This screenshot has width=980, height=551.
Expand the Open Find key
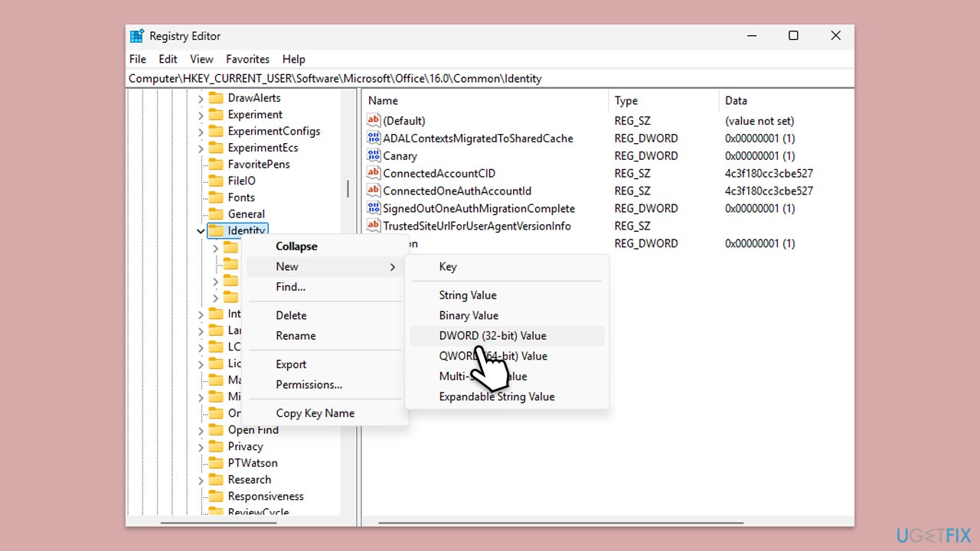[x=201, y=430]
